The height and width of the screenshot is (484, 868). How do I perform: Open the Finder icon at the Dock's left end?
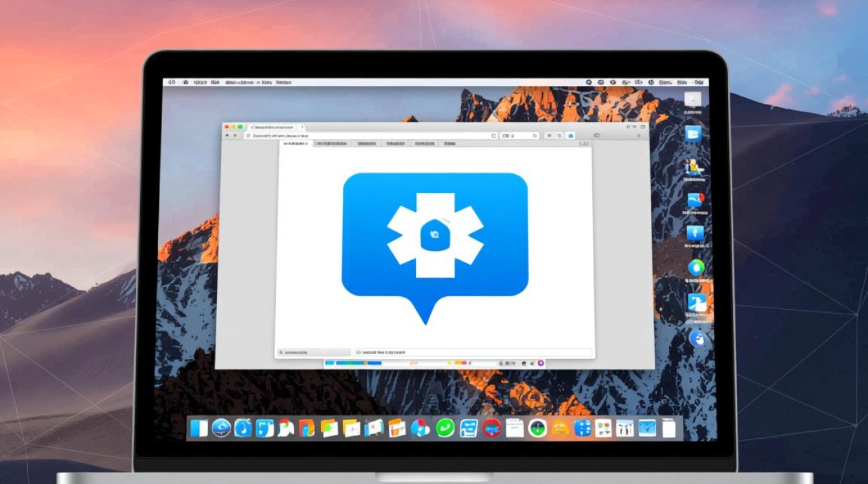click(x=200, y=428)
